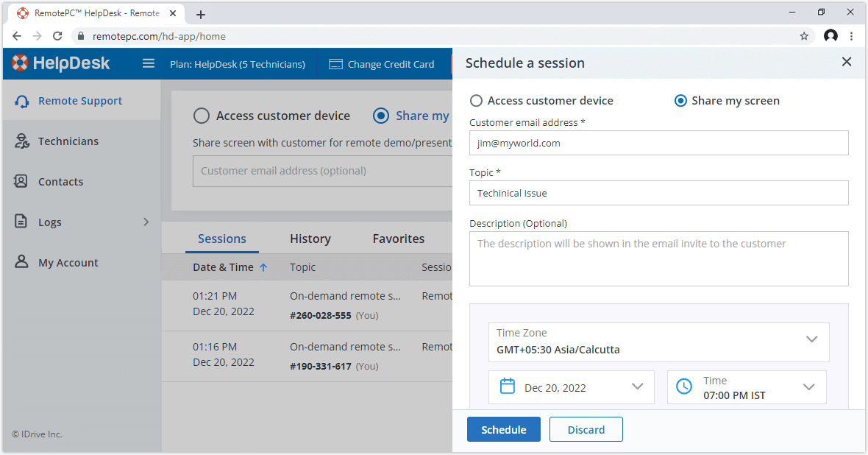Reload the browser page
868x455 pixels.
(57, 36)
